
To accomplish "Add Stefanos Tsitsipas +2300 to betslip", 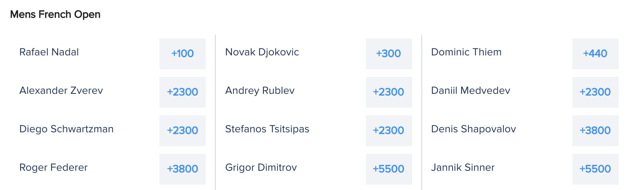I will (389, 131).
